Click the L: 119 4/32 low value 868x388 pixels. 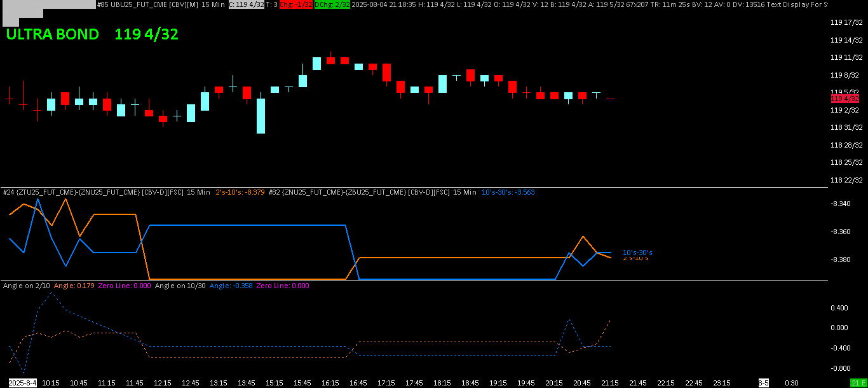point(475,4)
